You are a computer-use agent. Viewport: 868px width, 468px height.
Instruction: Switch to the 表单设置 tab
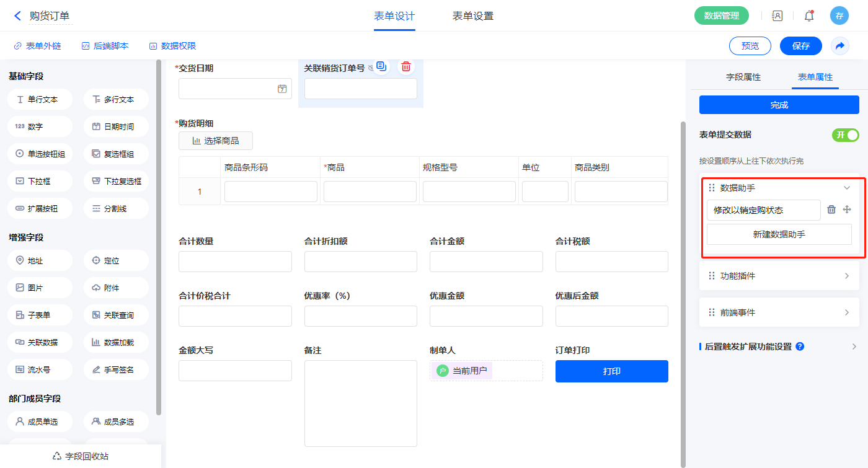point(473,16)
